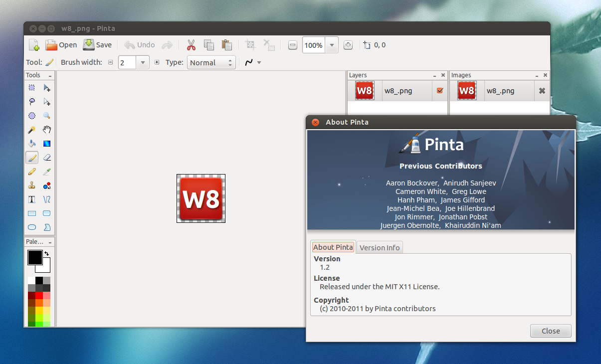The width and height of the screenshot is (601, 364).
Task: Choose the Ellipse Select tool
Action: (32, 115)
